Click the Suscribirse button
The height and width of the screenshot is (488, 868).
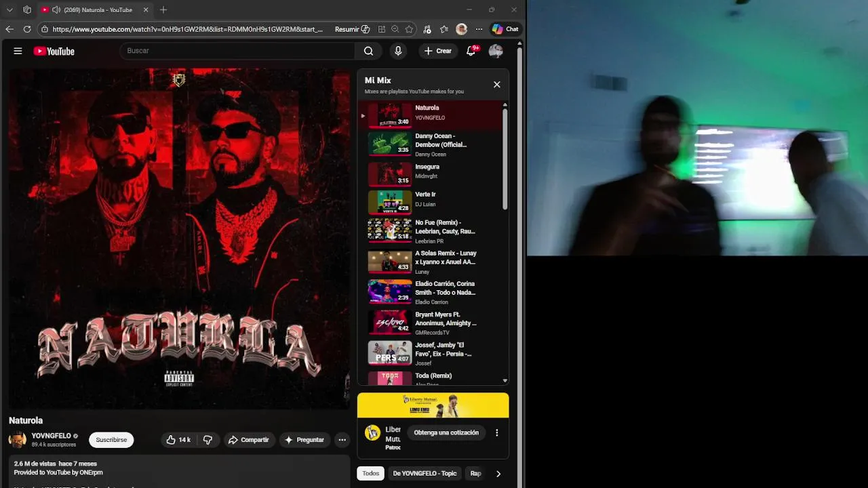point(111,440)
